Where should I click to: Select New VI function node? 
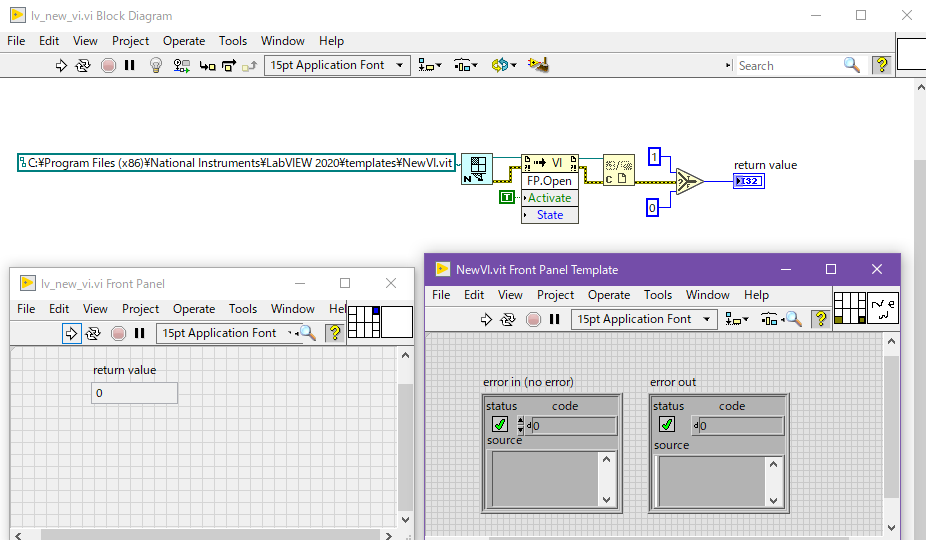(x=477, y=168)
